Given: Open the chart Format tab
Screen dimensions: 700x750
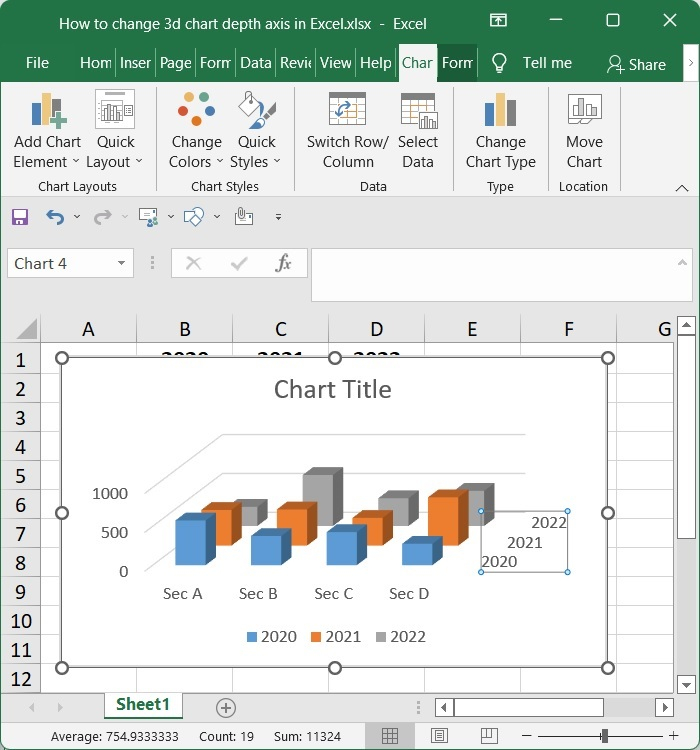Looking at the screenshot, I should coord(457,63).
